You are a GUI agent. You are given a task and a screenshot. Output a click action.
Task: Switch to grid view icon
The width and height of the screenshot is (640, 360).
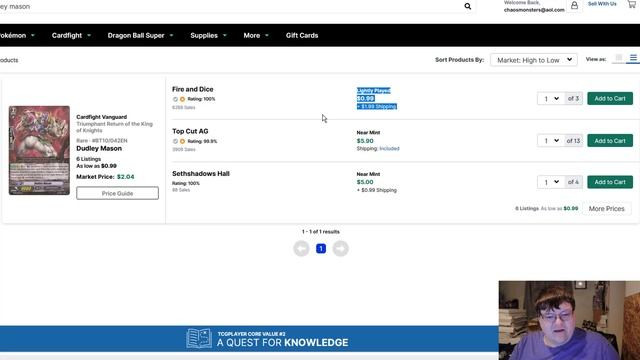click(619, 58)
